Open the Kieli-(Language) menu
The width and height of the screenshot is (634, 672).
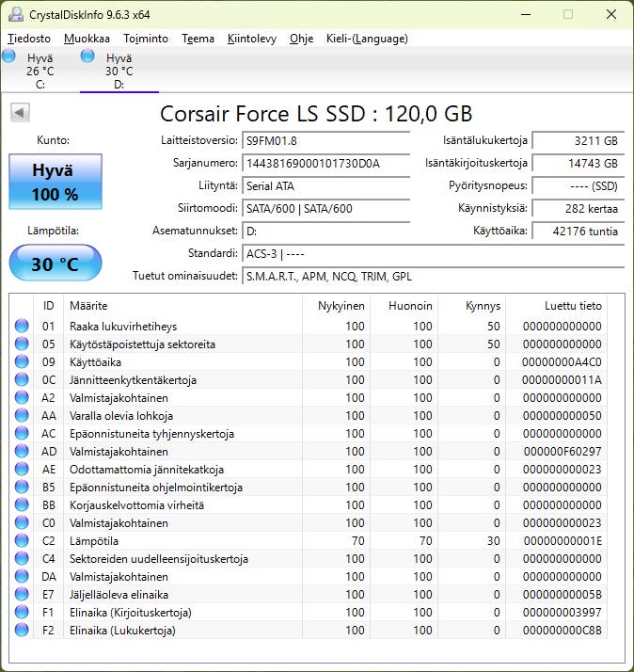pyautogui.click(x=367, y=39)
